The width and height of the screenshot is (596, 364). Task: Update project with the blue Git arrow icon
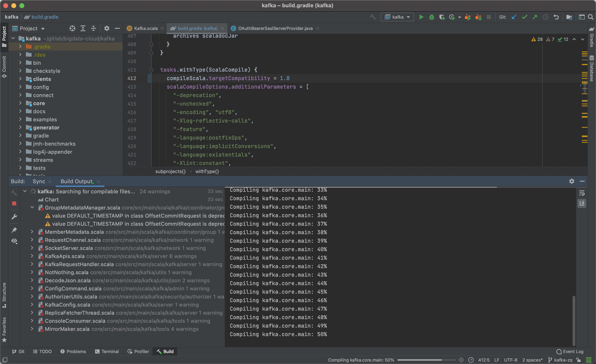click(514, 17)
